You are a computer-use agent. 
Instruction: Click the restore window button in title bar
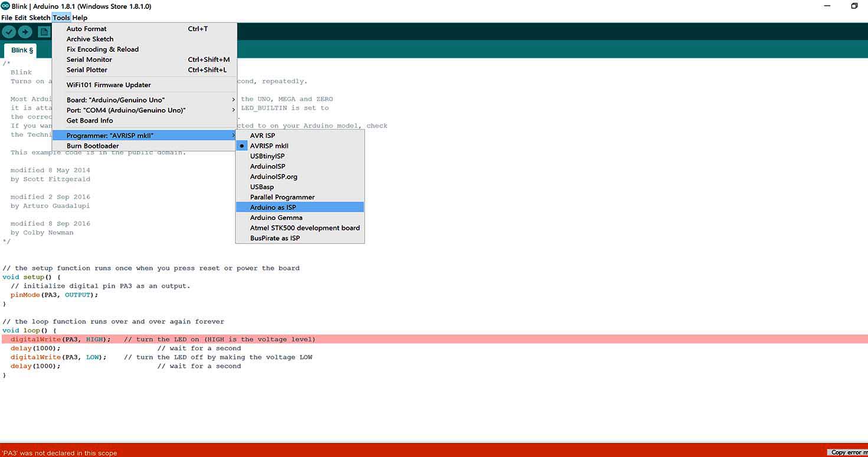coord(854,6)
